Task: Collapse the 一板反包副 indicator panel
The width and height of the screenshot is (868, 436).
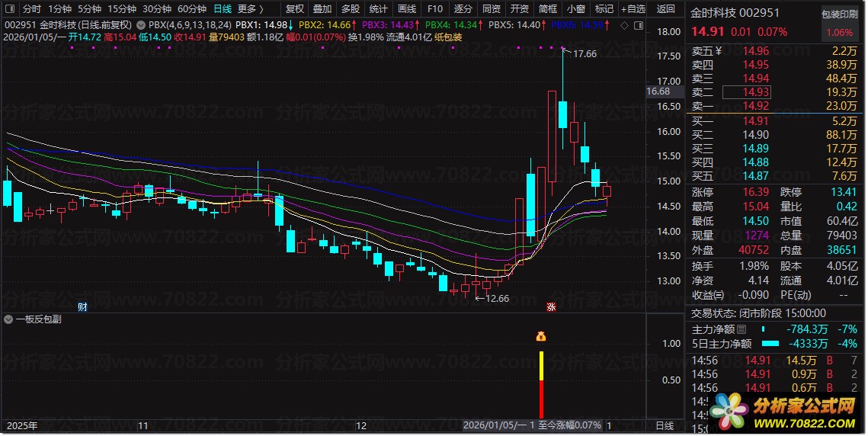Action: 8,319
